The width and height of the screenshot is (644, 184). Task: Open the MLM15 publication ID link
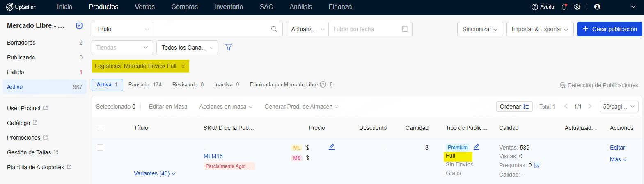tap(213, 156)
